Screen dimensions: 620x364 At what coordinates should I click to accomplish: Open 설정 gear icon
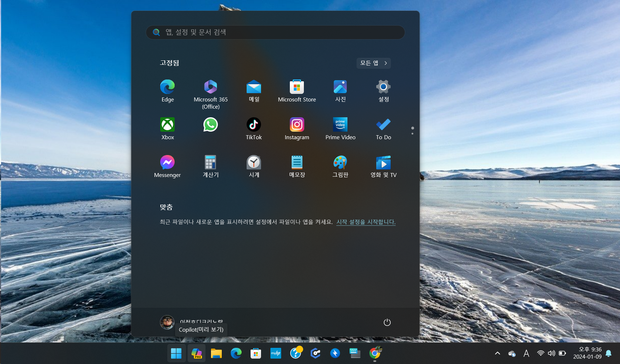coord(383,91)
